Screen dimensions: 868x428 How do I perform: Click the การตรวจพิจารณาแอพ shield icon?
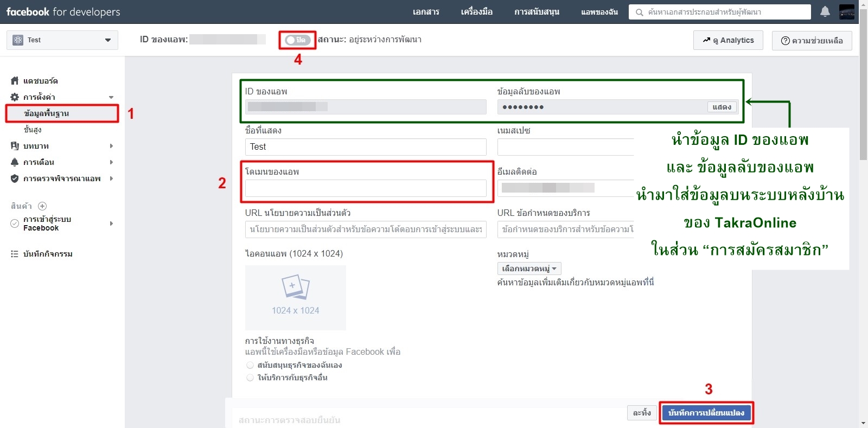(15, 178)
